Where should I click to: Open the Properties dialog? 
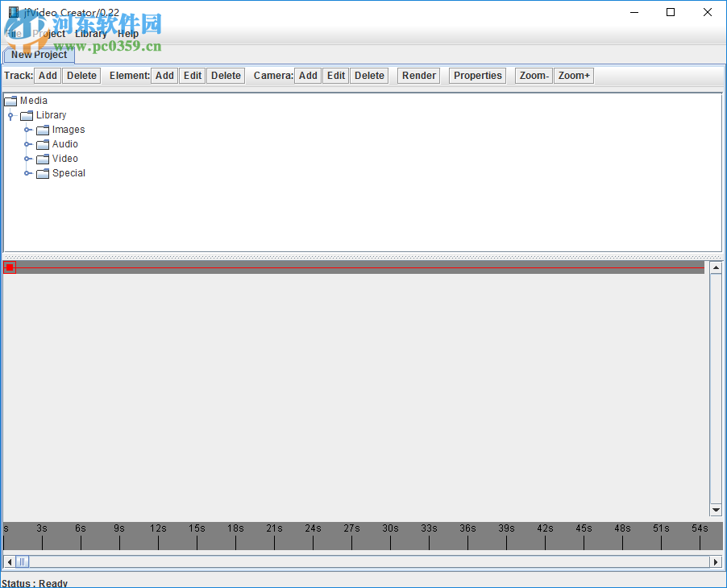click(477, 75)
